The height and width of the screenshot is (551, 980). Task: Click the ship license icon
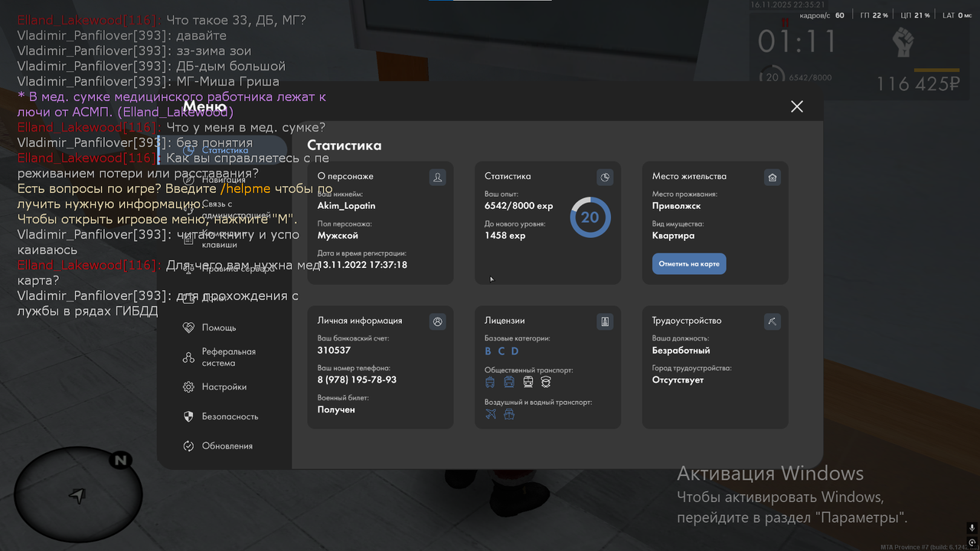[509, 414]
